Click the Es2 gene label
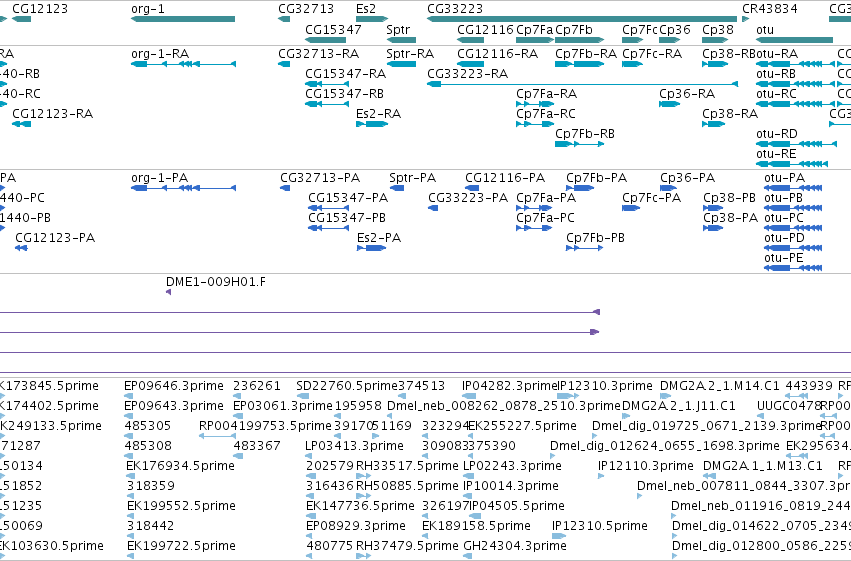Image resolution: width=851 pixels, height=561 pixels. 366,9
